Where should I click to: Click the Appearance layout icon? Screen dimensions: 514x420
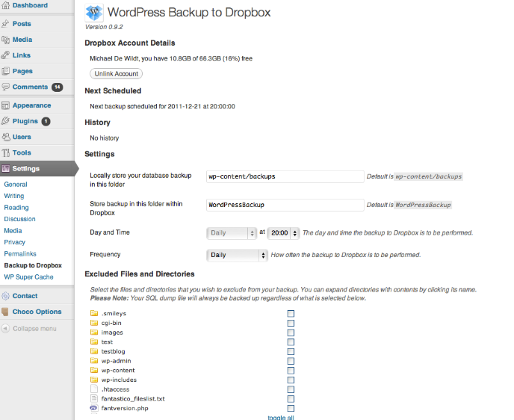(5, 105)
